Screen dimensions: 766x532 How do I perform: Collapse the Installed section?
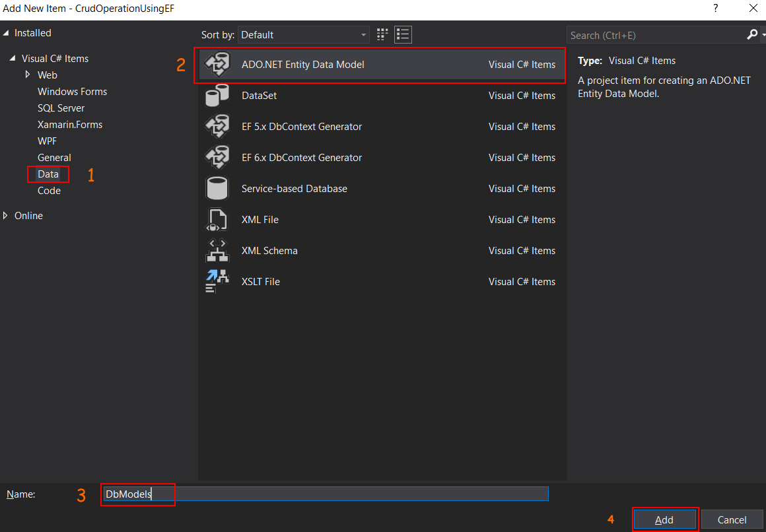coord(5,32)
